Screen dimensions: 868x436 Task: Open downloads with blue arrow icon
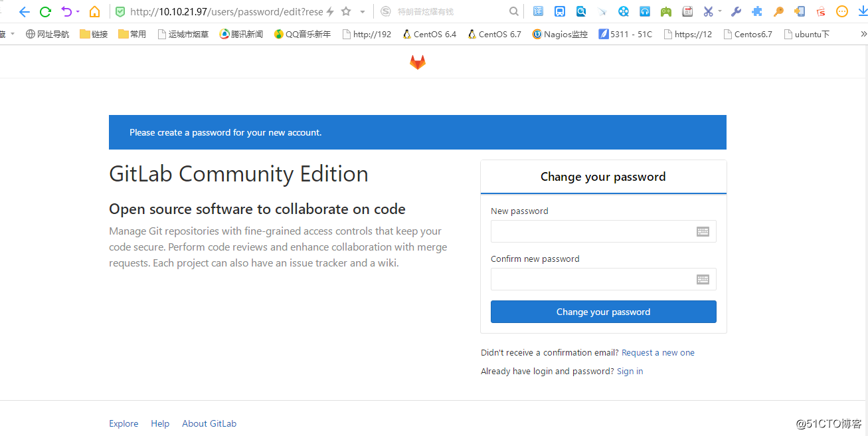863,11
